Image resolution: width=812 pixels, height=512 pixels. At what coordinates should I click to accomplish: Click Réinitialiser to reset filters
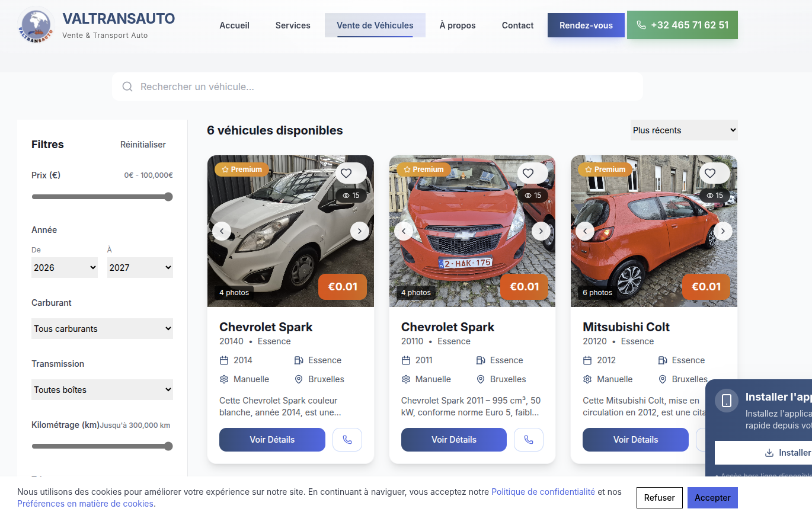[x=143, y=145]
